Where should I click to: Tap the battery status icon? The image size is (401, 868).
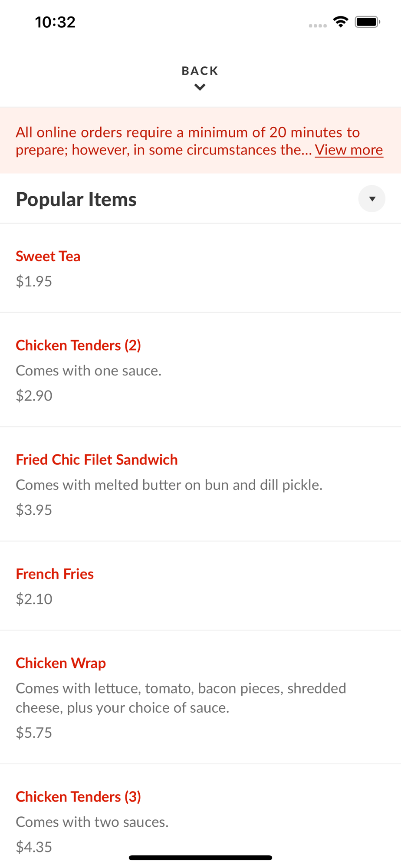pos(368,22)
